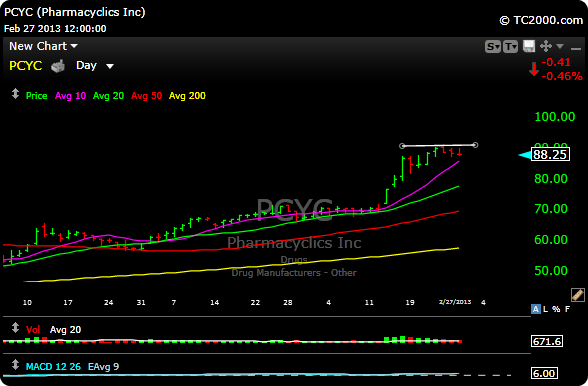Image resolution: width=588 pixels, height=386 pixels.
Task: Click the volume Avg 20 label
Action: (65, 330)
